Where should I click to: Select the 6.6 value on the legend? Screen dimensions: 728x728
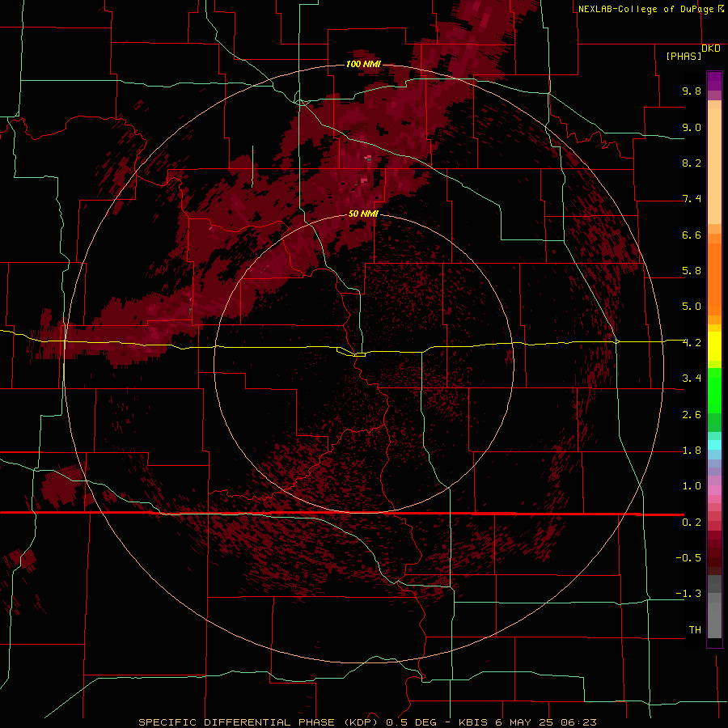tap(692, 235)
